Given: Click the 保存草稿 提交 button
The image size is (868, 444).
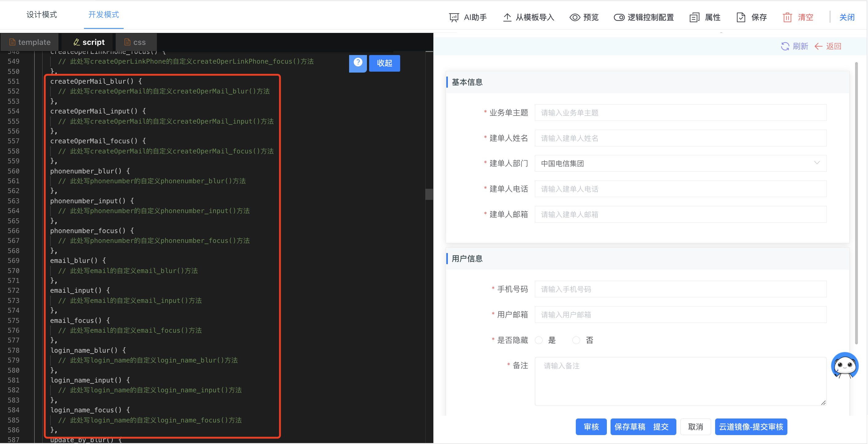Looking at the screenshot, I should [x=643, y=427].
